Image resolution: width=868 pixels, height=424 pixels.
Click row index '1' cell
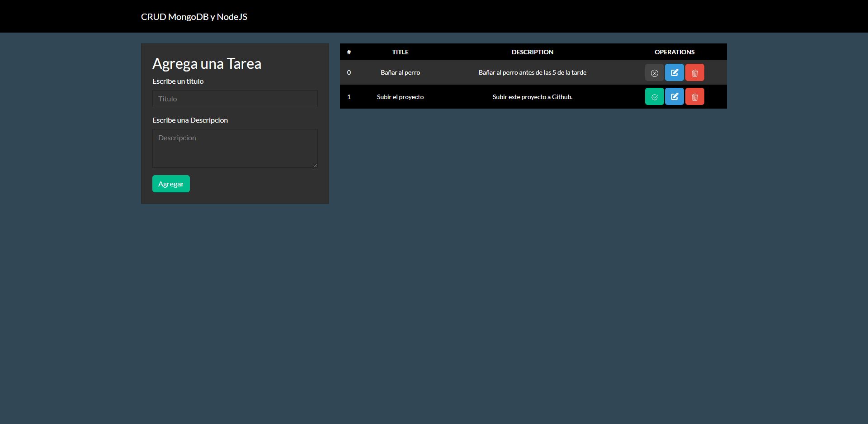tap(349, 97)
